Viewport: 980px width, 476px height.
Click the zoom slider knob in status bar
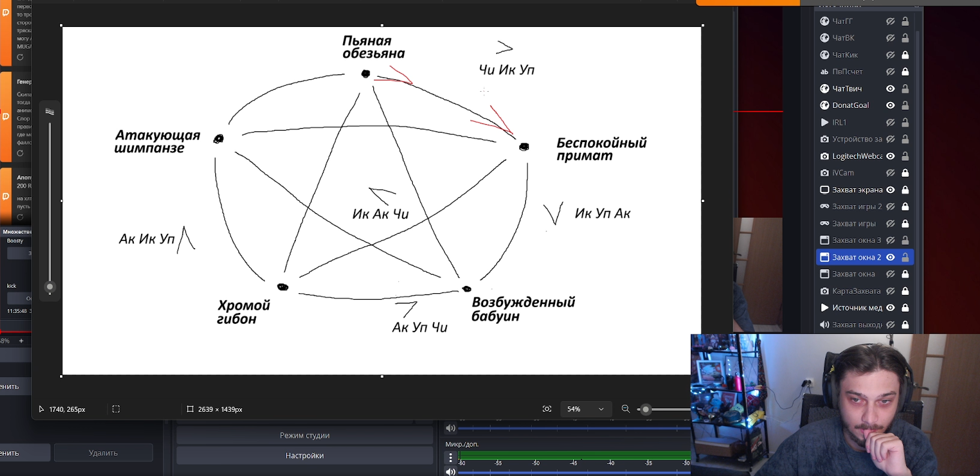tap(646, 409)
